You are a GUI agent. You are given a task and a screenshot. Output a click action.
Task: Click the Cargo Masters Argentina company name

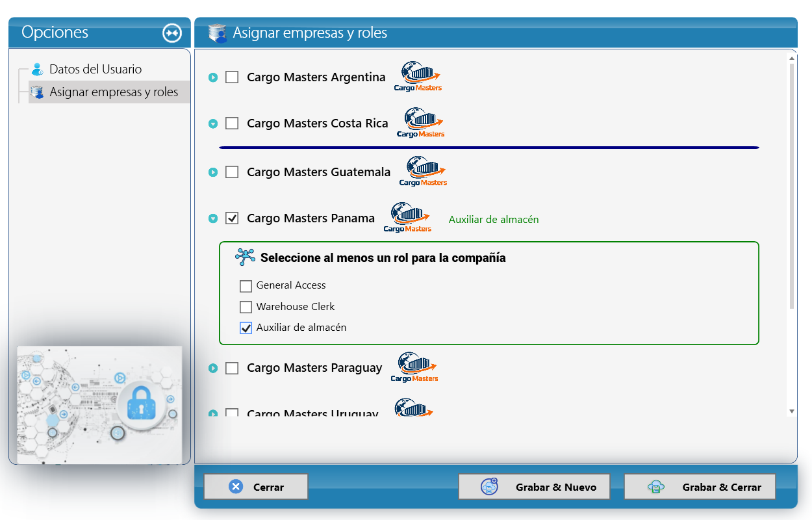(316, 77)
